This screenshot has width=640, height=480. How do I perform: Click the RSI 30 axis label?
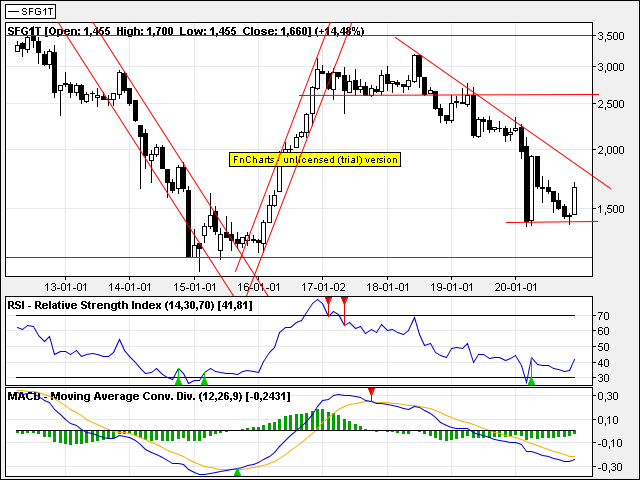coord(603,378)
